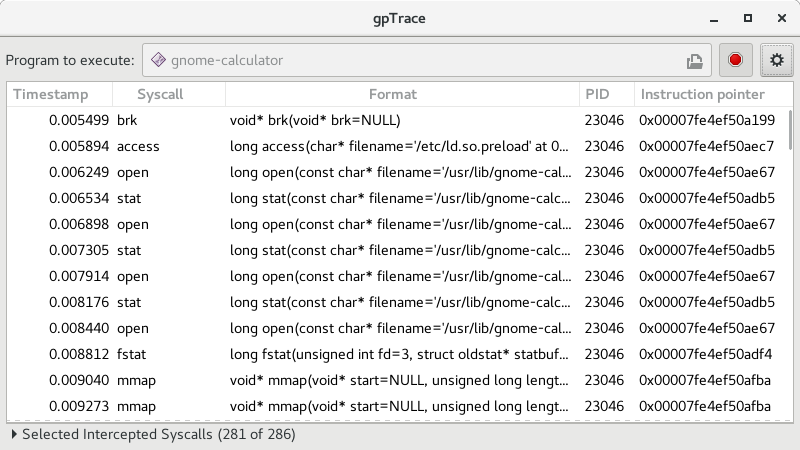Screen dimensions: 800x450
Task: Click instruction pointer 0x00007fe4ef50a199
Action: pos(707,120)
